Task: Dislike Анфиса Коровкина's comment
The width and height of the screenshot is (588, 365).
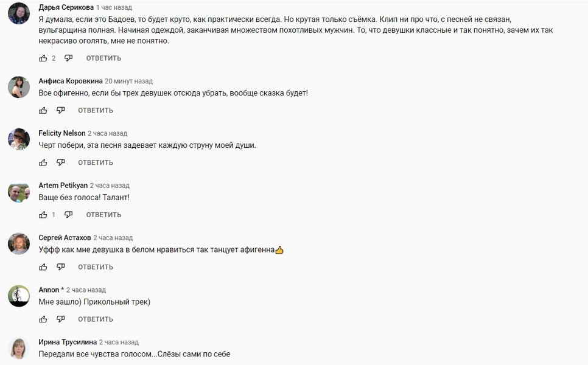Action: (x=60, y=111)
